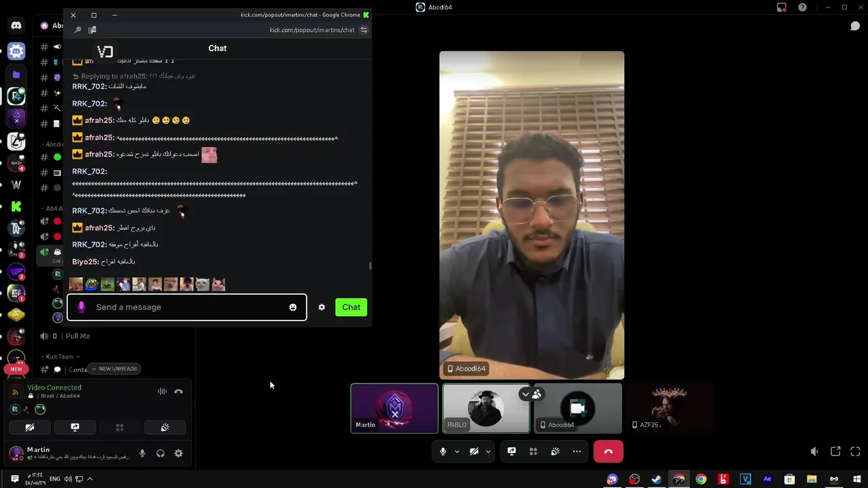Image resolution: width=868 pixels, height=488 pixels.
Task: Open the soundboard icon in call controls
Action: coord(555,451)
